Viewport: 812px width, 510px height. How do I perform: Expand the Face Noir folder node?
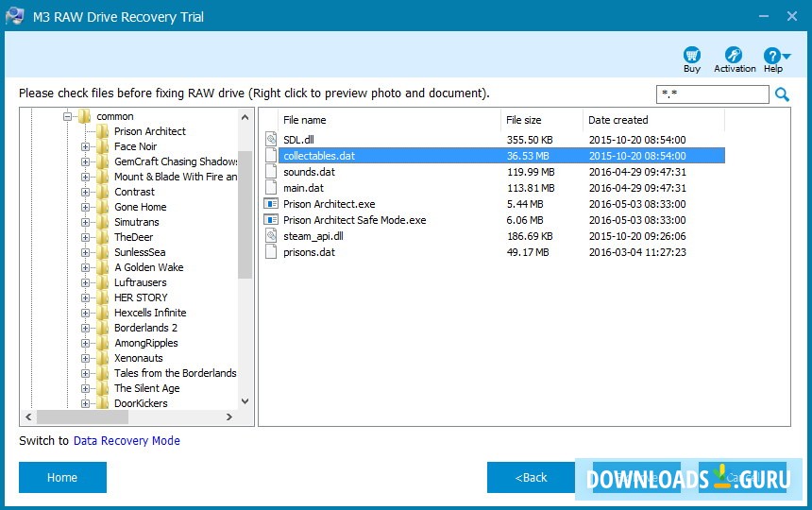86,146
